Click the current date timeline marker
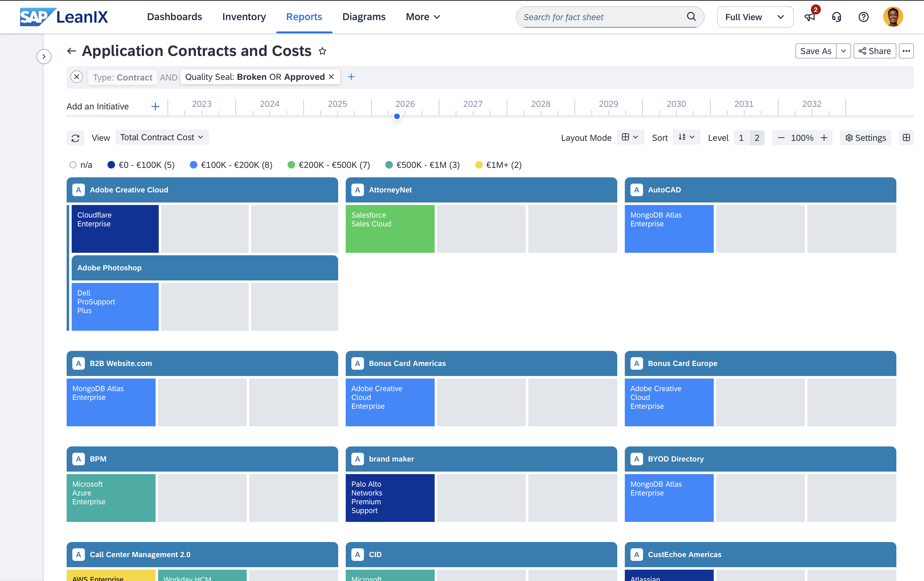 pos(397,116)
